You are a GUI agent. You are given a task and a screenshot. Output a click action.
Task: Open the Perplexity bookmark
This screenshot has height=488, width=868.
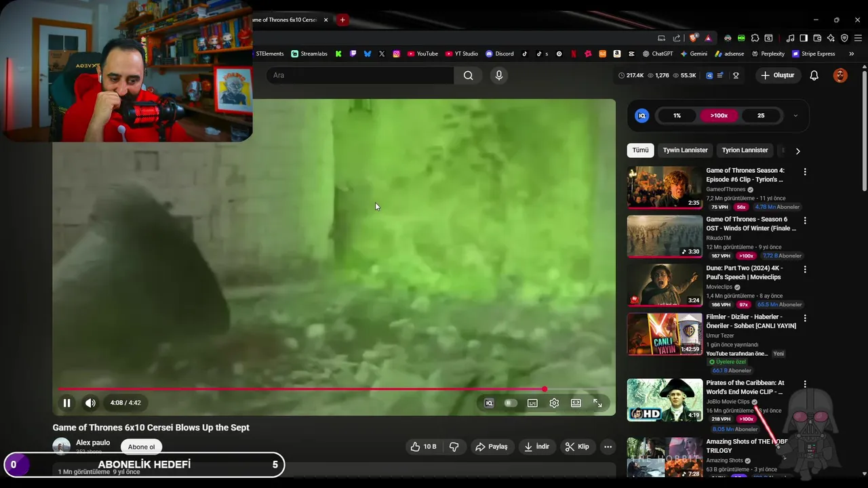(x=768, y=54)
